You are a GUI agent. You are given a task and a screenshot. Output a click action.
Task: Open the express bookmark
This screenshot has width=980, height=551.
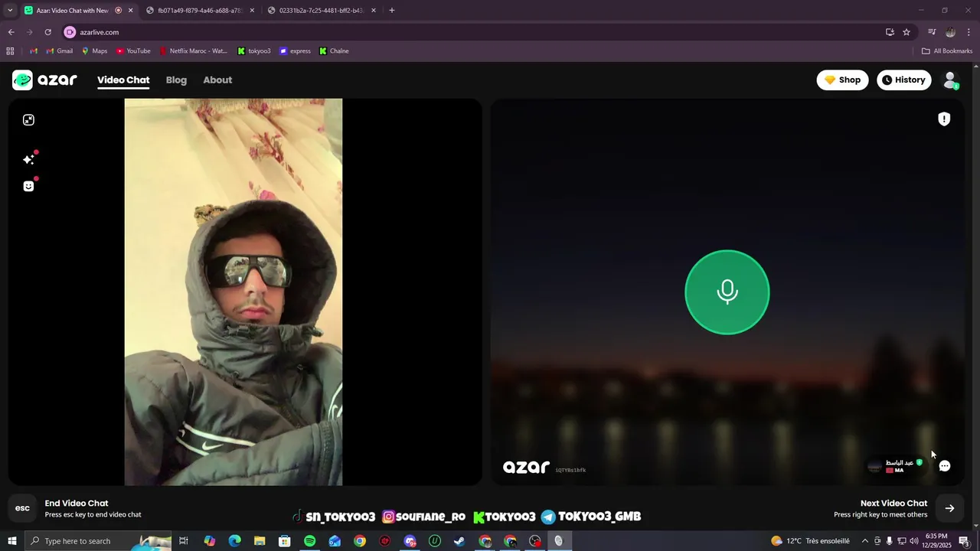click(x=296, y=51)
